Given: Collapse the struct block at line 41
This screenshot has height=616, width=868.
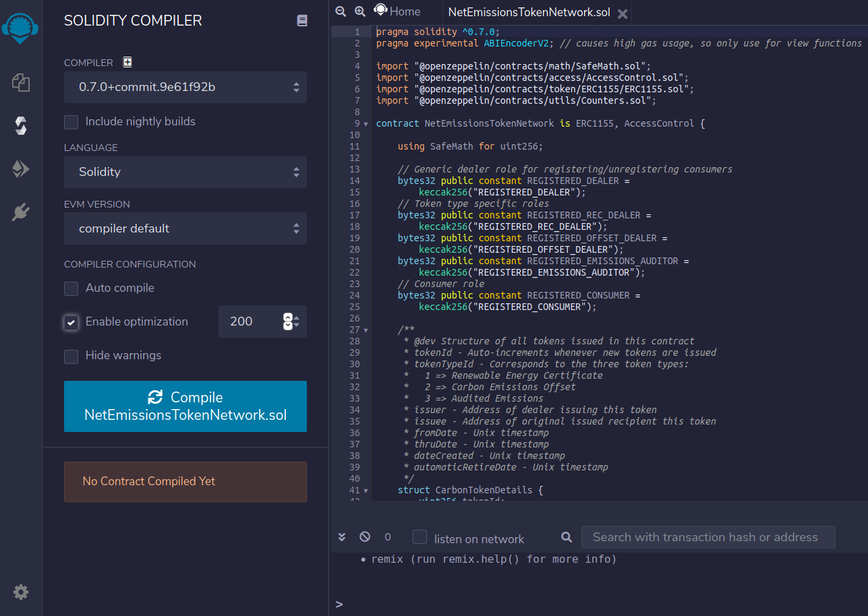Looking at the screenshot, I should [x=366, y=491].
